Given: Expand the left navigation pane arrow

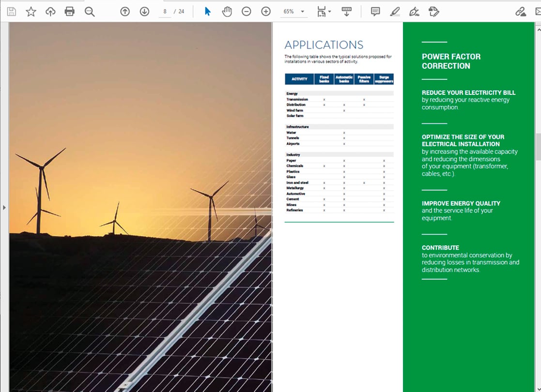Looking at the screenshot, I should point(4,208).
